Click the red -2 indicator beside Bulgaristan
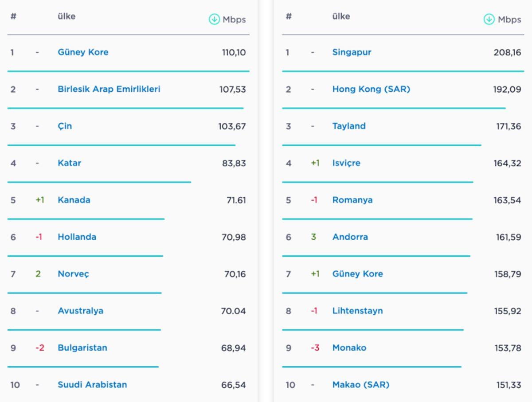532x402 pixels. click(x=40, y=347)
